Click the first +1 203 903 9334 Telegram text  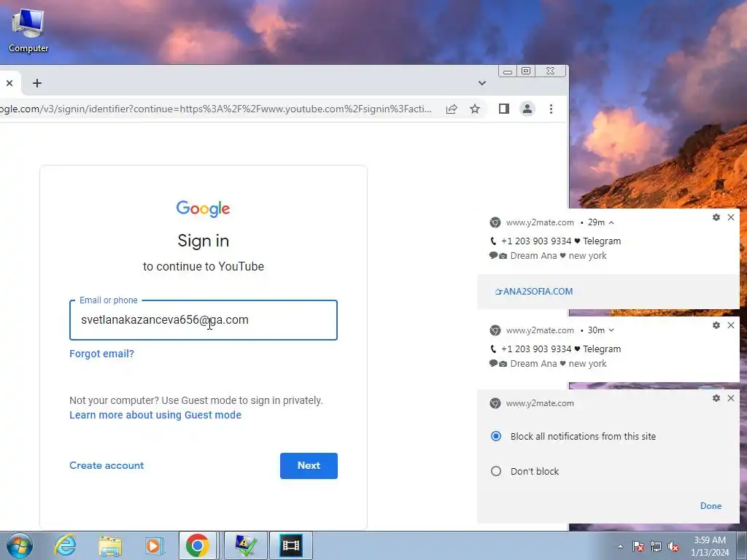coord(561,241)
